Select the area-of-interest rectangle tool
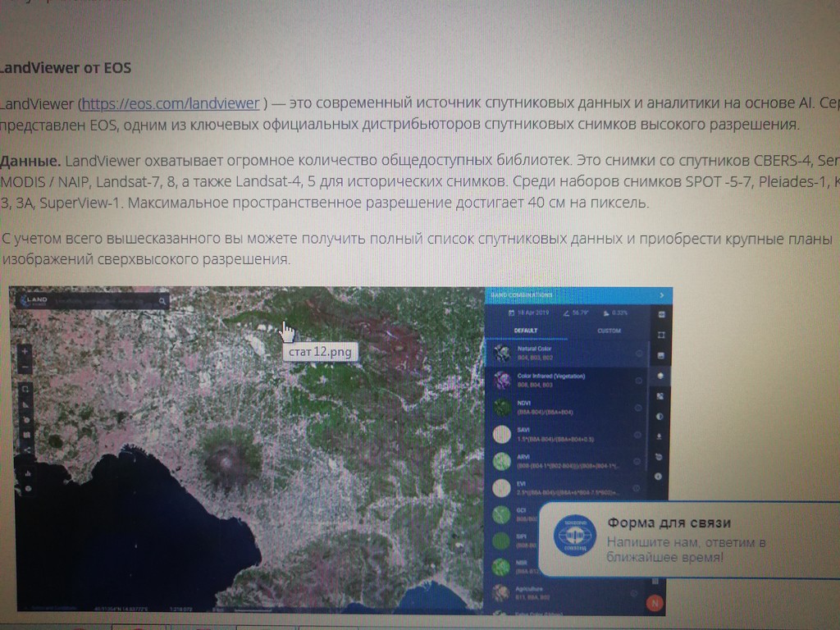Image resolution: width=840 pixels, height=630 pixels. 25,388
